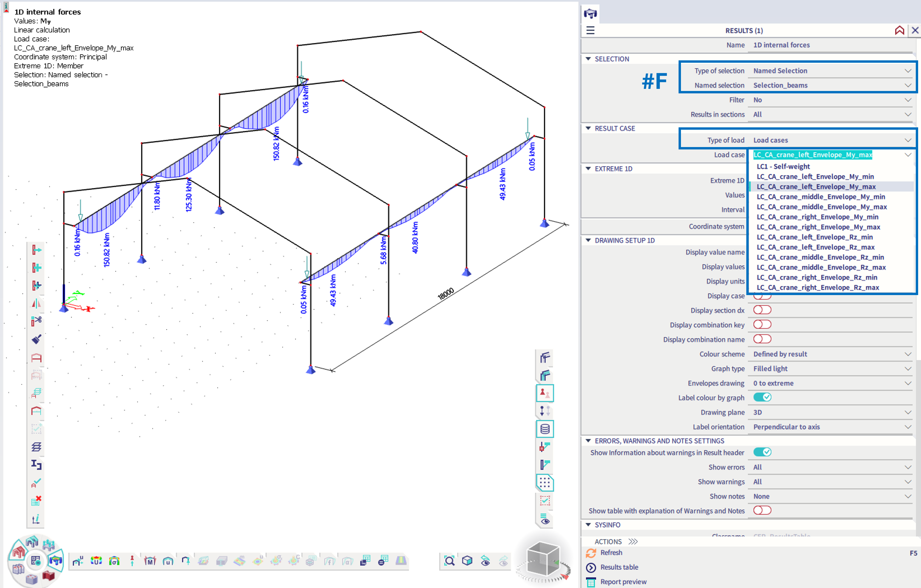Toggle Display combination name switch
The height and width of the screenshot is (588, 921).
click(x=762, y=339)
